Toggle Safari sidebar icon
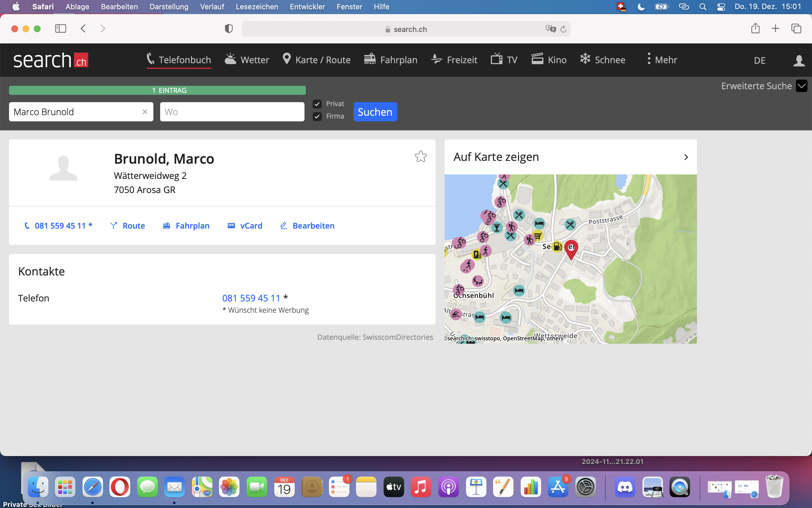 (61, 29)
